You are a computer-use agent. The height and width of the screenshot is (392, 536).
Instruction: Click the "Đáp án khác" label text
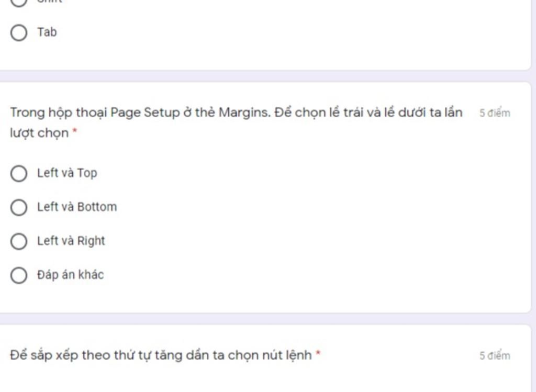click(x=70, y=275)
